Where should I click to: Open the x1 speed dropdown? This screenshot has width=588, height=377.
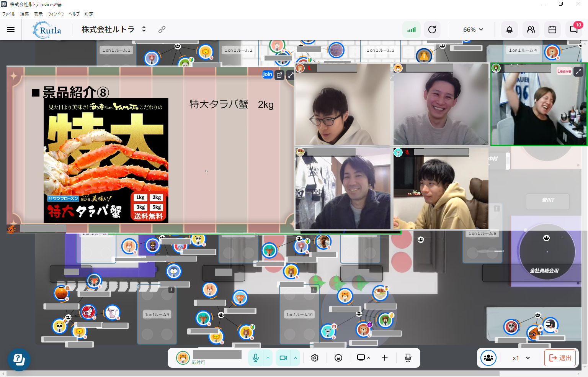(521, 358)
